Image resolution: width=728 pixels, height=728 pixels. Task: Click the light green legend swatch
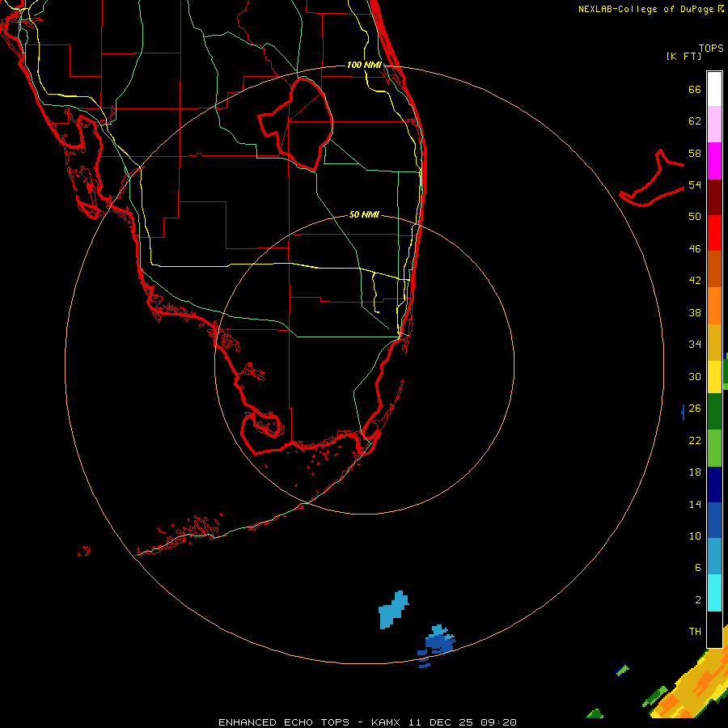coord(714,448)
